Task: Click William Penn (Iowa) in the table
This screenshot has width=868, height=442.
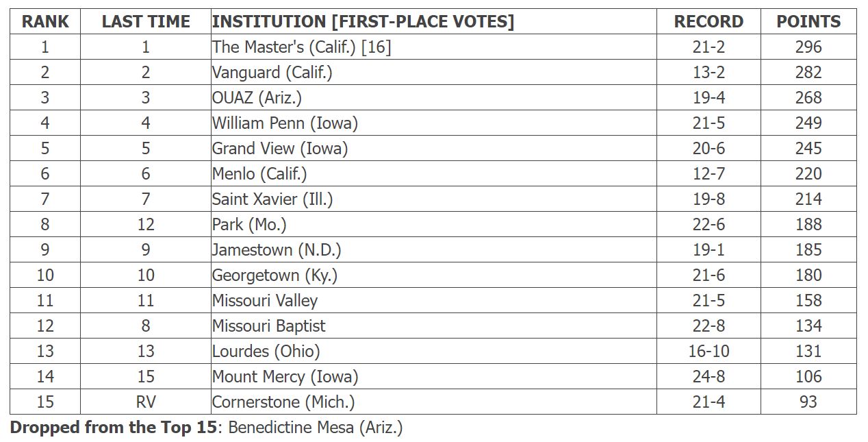Action: coord(285,123)
